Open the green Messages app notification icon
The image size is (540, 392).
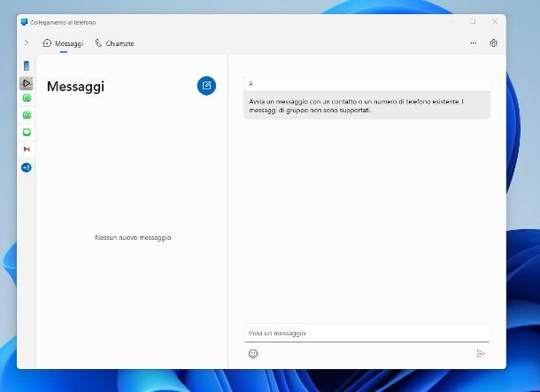tap(27, 132)
